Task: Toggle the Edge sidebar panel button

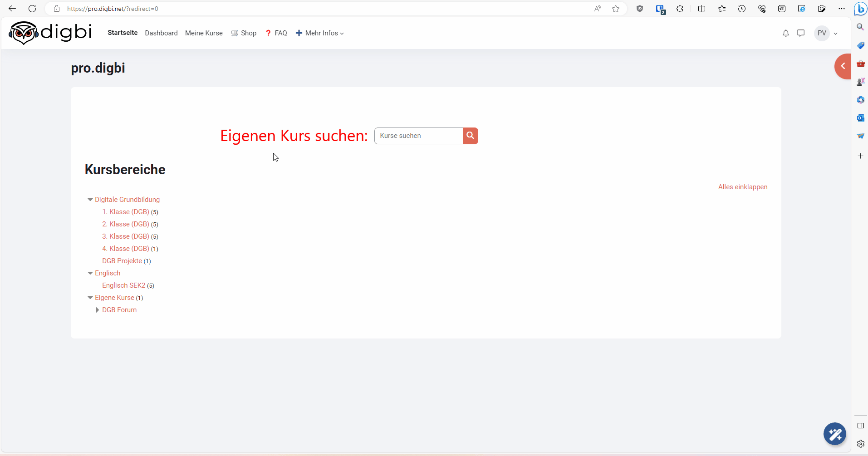Action: pyautogui.click(x=860, y=426)
